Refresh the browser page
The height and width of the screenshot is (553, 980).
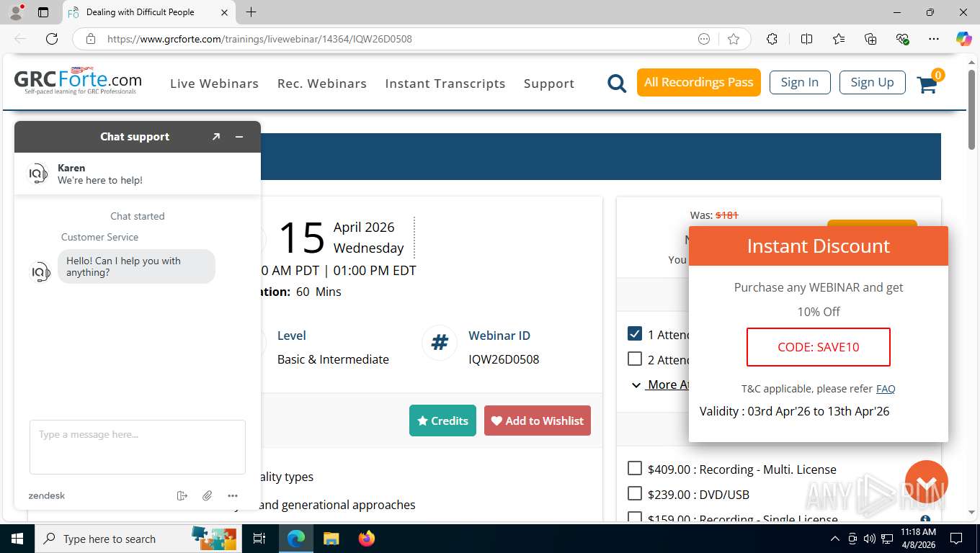(52, 39)
